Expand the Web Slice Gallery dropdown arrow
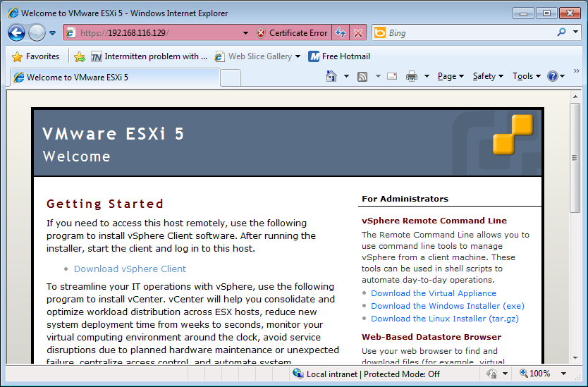Viewport: 588px width, 387px height. pos(298,56)
